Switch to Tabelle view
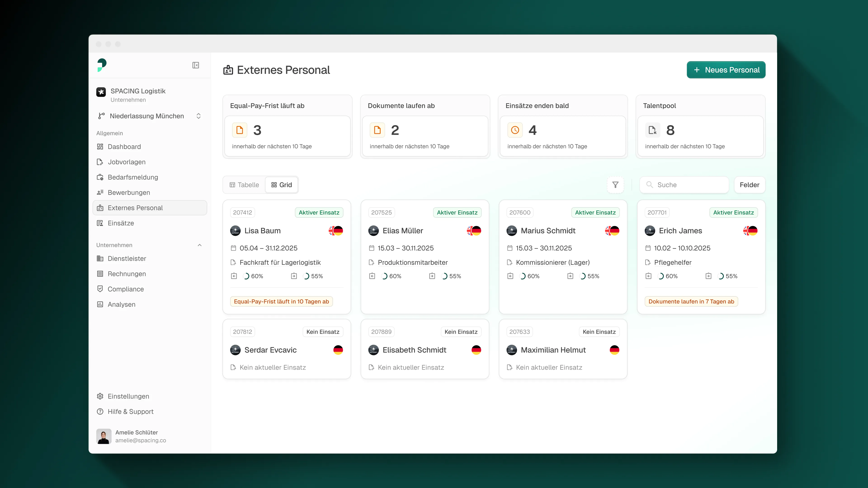Screen dimensions: 868x488 click(244, 185)
